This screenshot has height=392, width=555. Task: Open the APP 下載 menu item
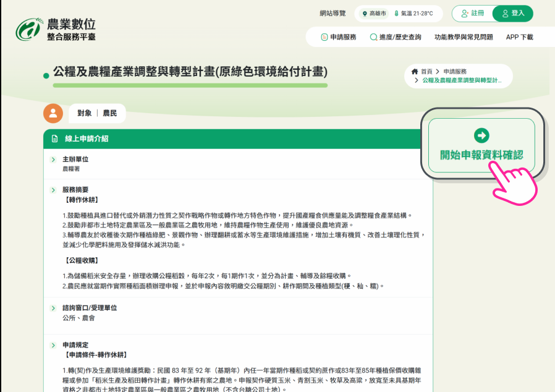coord(519,37)
